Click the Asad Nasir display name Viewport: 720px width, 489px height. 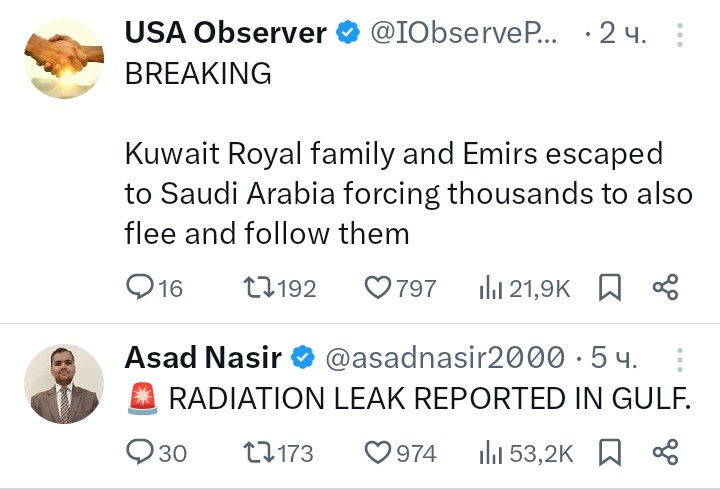tap(204, 357)
